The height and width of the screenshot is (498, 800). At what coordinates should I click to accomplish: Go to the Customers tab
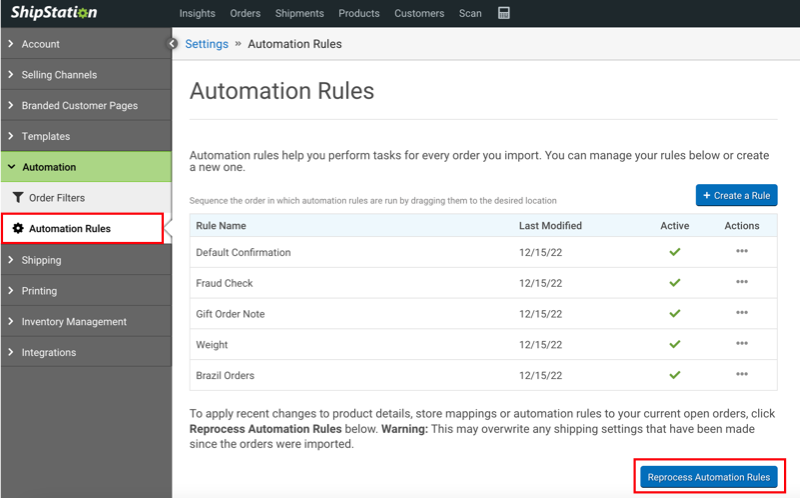pos(419,13)
